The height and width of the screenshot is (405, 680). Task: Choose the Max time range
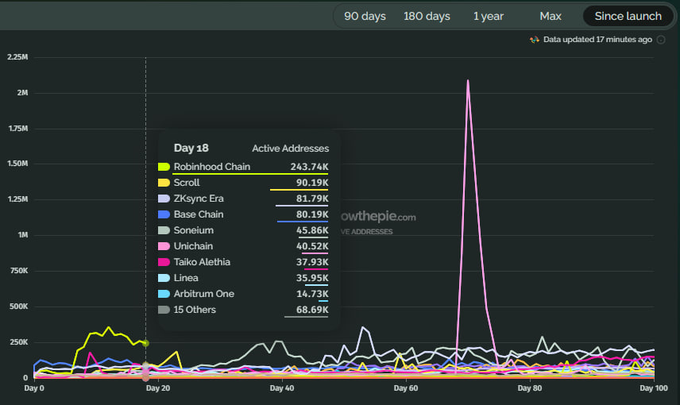(550, 16)
